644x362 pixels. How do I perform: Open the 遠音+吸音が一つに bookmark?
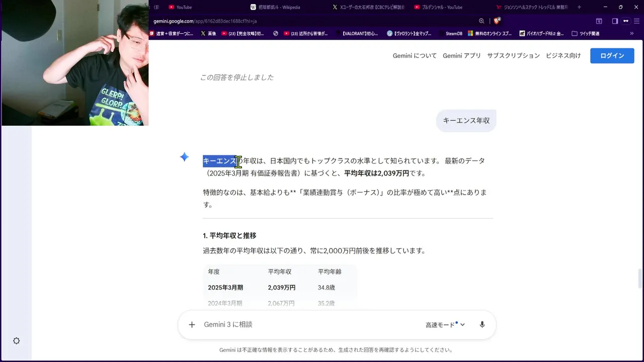(171, 34)
